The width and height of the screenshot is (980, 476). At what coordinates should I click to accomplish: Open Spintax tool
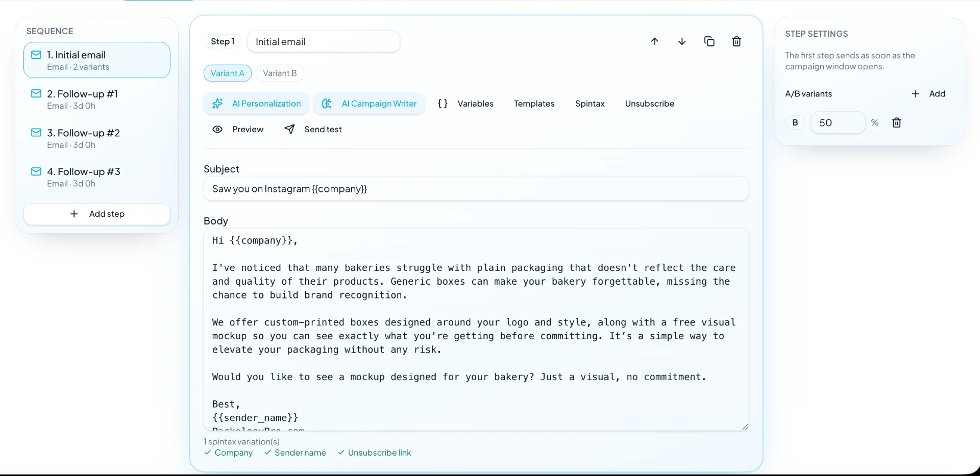click(590, 104)
